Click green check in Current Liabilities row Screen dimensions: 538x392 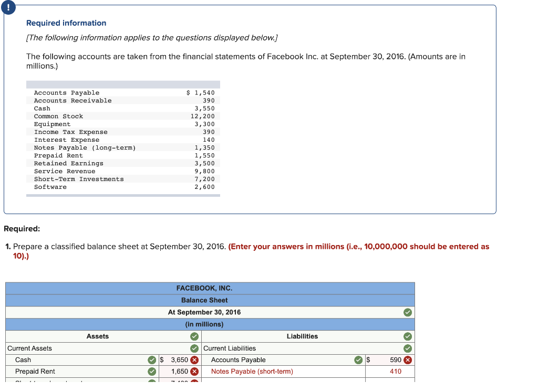(408, 348)
